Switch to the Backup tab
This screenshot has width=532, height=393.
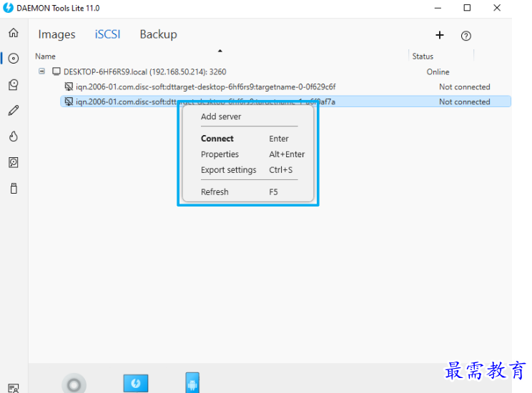(x=159, y=34)
